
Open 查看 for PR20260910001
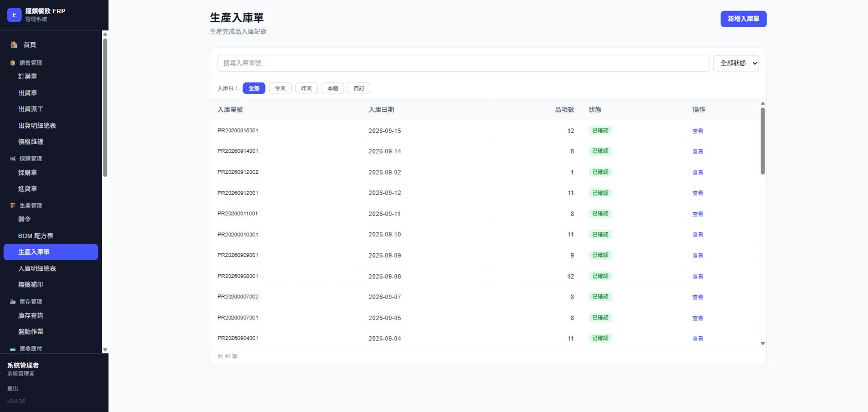pos(697,235)
